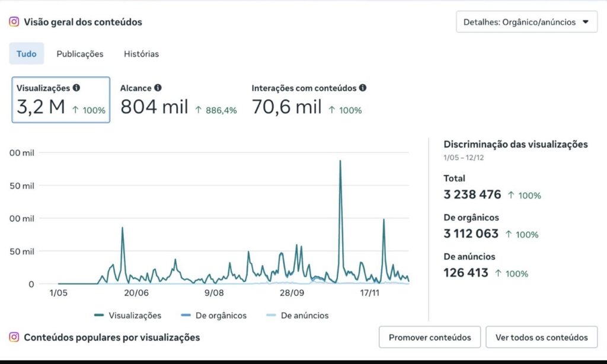Click the green arrow beside Total 100%
This screenshot has width=607, height=364.
tap(511, 195)
